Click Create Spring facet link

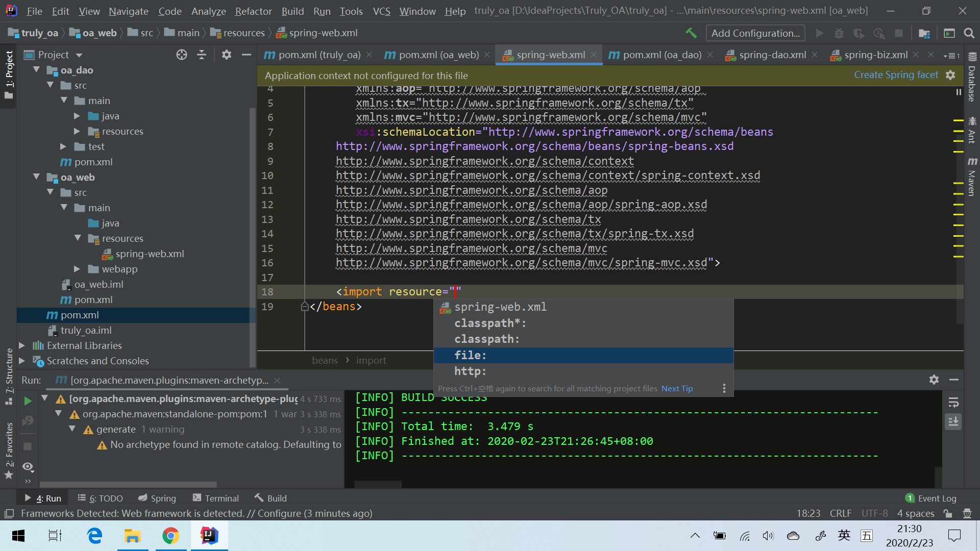(896, 75)
